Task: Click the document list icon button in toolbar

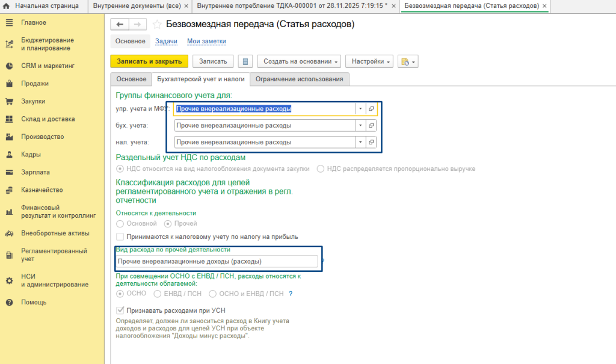Action: 244,61
